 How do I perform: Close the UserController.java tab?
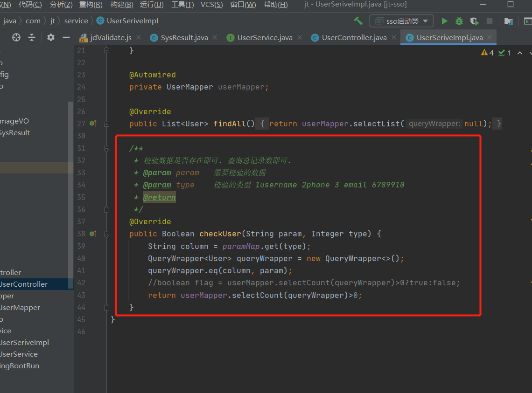(394, 38)
